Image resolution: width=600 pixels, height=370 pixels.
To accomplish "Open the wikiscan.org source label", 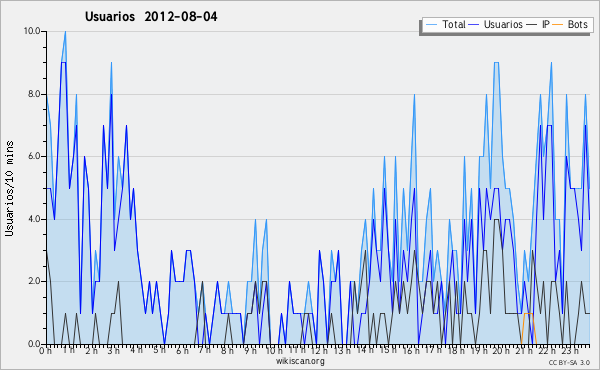I will (300, 361).
